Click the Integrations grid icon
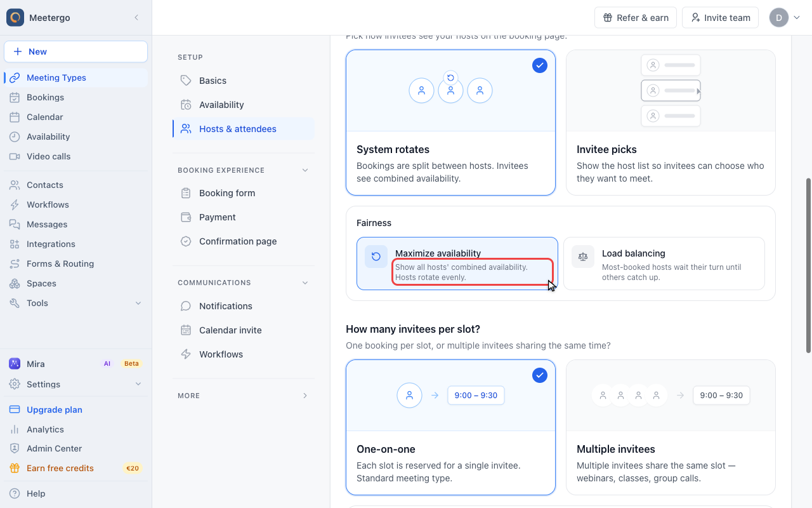 pyautogui.click(x=15, y=244)
